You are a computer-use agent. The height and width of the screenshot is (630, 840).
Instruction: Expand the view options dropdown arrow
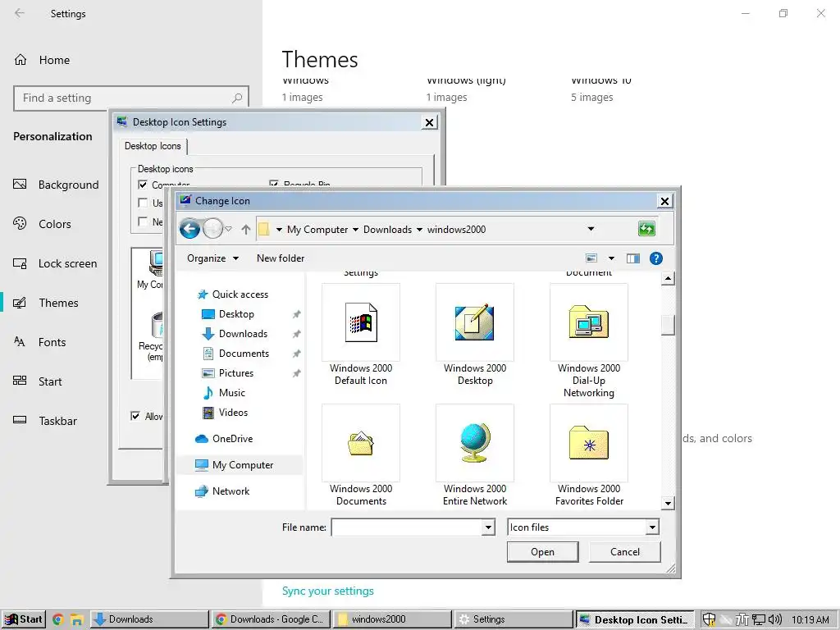611,258
